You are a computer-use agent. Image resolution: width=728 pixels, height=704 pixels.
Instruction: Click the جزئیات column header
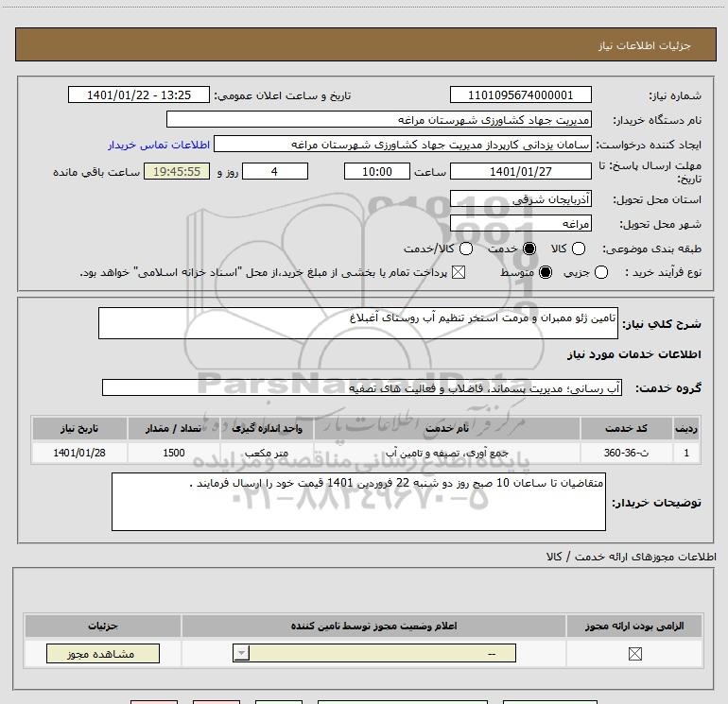click(103, 626)
